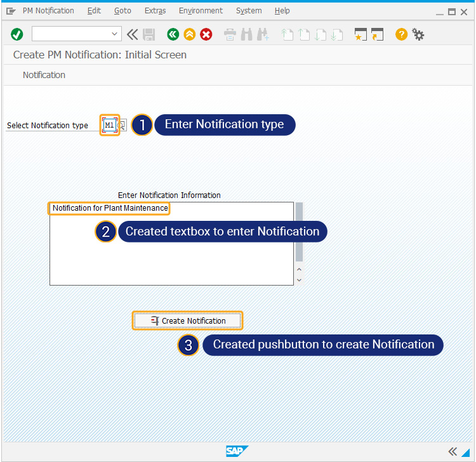476x462 pixels.
Task: Click the Save floppy disk icon
Action: coord(149,35)
